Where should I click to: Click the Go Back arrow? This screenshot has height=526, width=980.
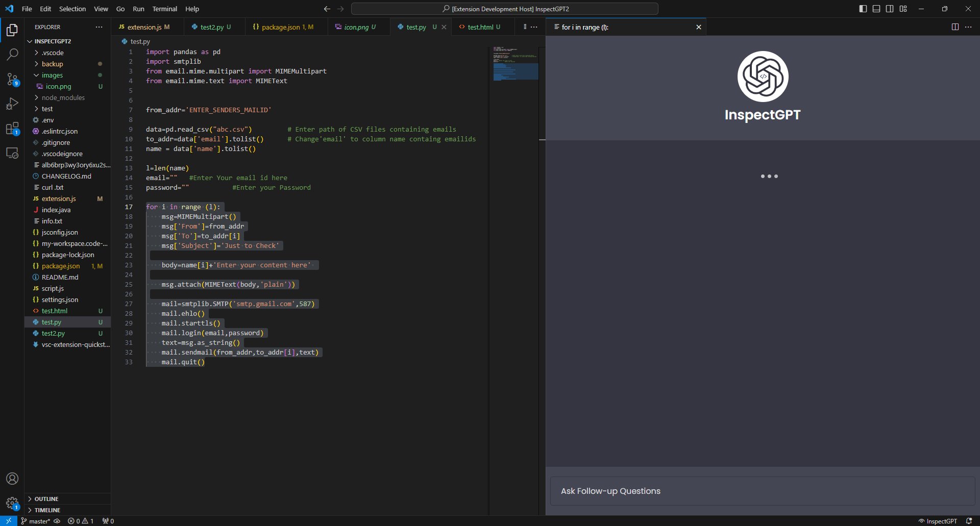[327, 9]
